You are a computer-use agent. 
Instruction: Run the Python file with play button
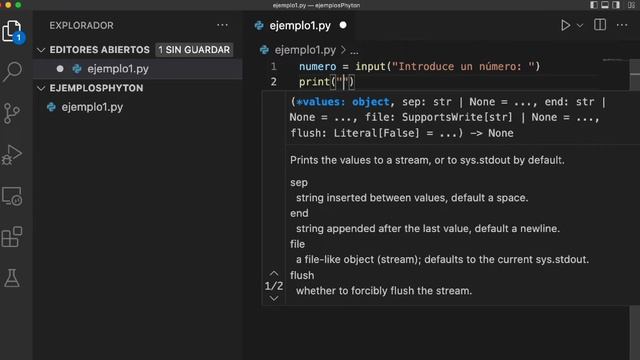click(565, 25)
